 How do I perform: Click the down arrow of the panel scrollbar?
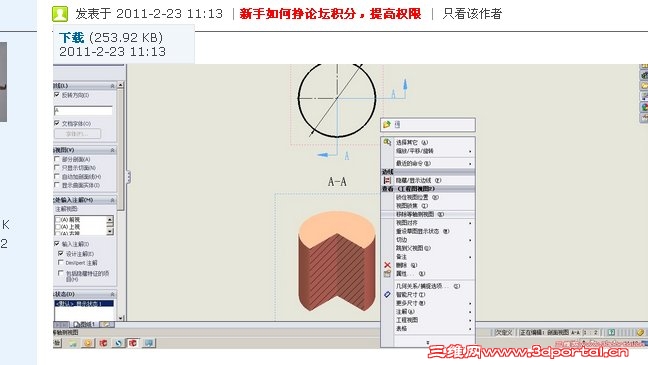(x=121, y=318)
